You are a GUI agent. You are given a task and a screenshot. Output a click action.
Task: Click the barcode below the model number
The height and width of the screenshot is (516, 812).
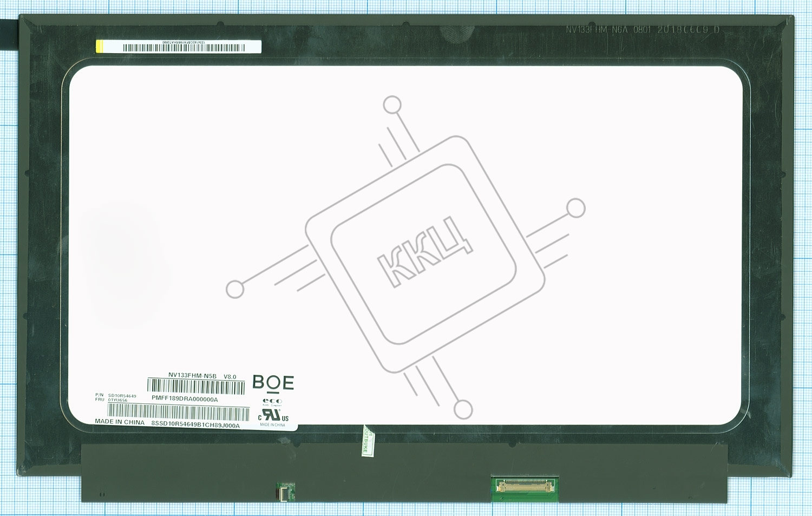[x=196, y=387]
